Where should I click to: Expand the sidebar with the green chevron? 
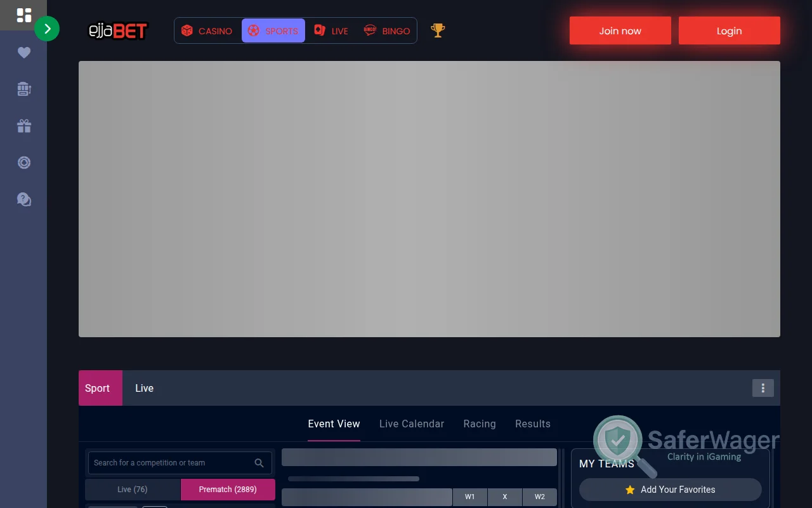47,29
